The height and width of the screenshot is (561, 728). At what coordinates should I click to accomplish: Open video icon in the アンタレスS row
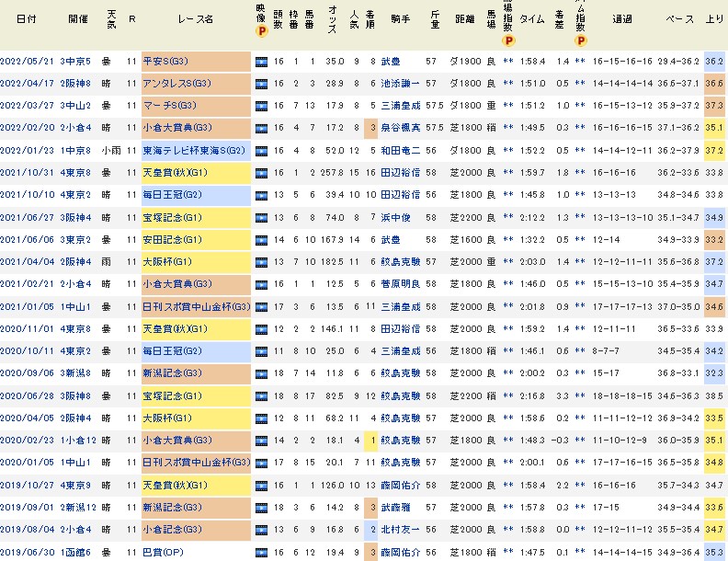tap(263, 83)
